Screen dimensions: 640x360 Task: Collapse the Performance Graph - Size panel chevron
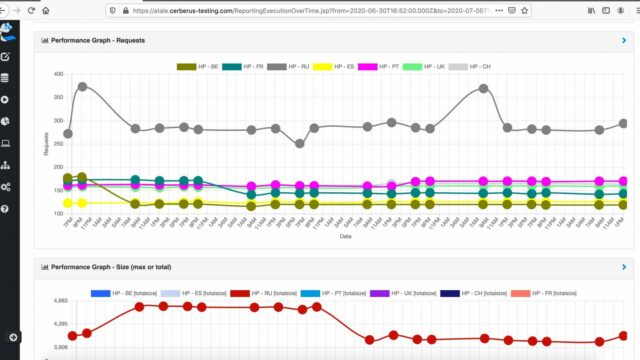coord(624,267)
